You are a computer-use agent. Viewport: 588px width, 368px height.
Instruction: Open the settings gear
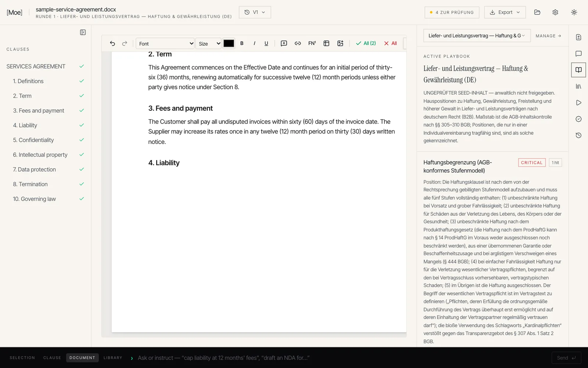[x=555, y=12]
